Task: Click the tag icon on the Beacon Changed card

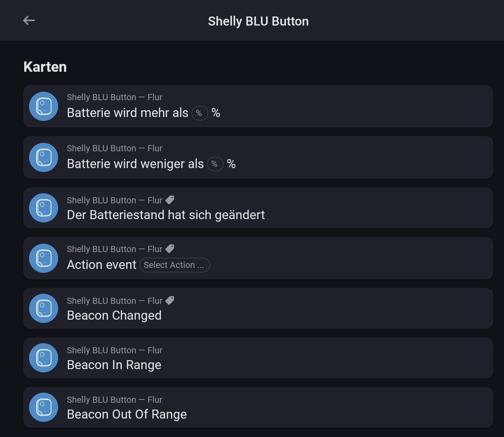Action: pos(170,301)
